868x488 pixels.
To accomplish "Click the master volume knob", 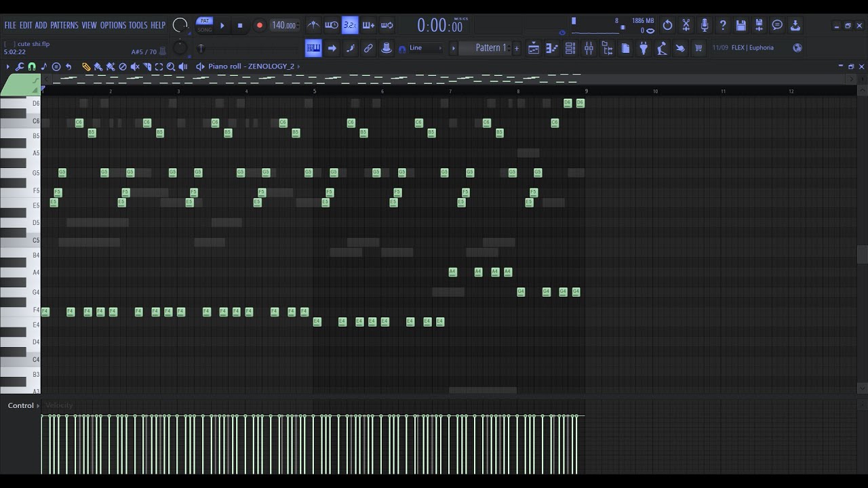I will point(180,26).
